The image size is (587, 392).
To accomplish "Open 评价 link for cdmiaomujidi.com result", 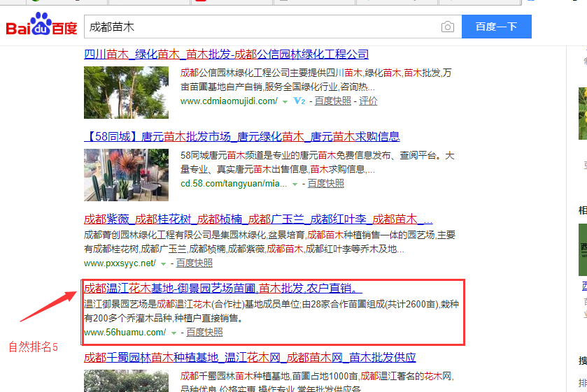I will click(368, 101).
